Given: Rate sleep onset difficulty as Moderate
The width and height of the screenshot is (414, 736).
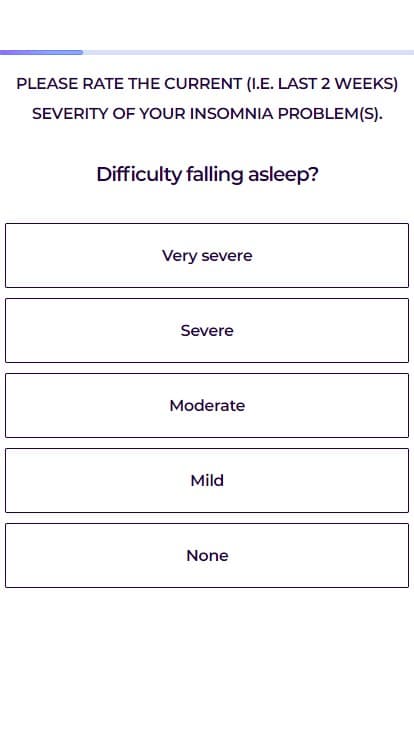Looking at the screenshot, I should pyautogui.click(x=207, y=406).
